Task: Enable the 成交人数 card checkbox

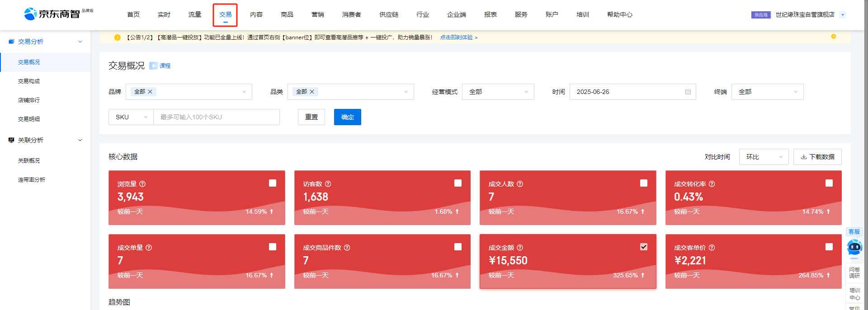Action: (643, 183)
